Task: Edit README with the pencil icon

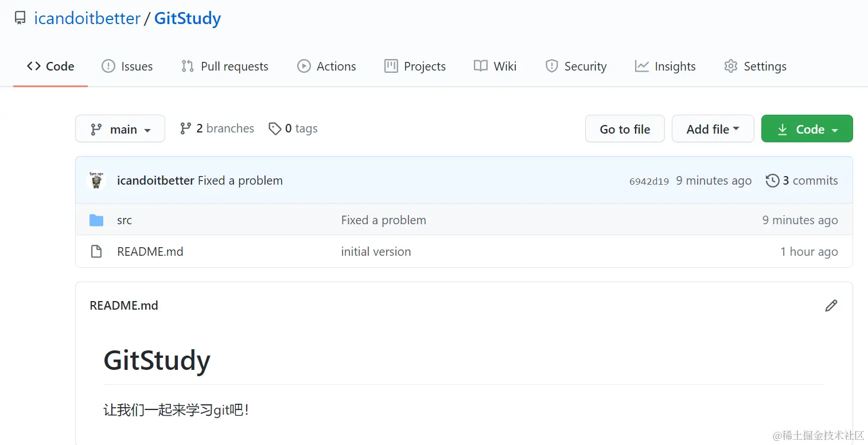Action: (831, 306)
